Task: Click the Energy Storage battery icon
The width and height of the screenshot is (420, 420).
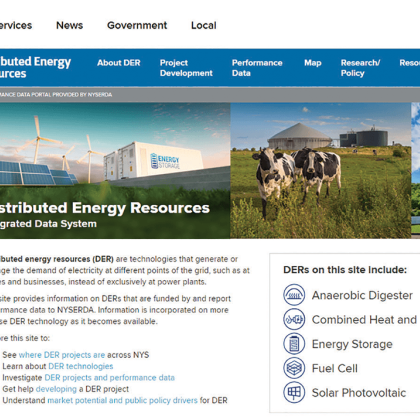Action: click(x=294, y=344)
